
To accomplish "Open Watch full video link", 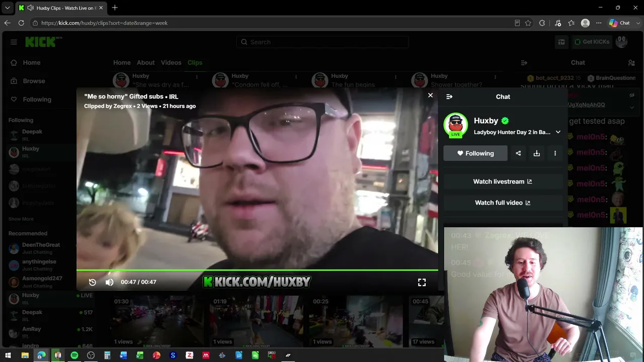I will 503,203.
